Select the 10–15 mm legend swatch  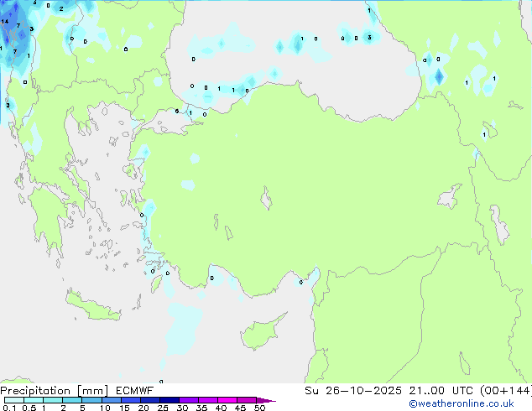point(111,400)
